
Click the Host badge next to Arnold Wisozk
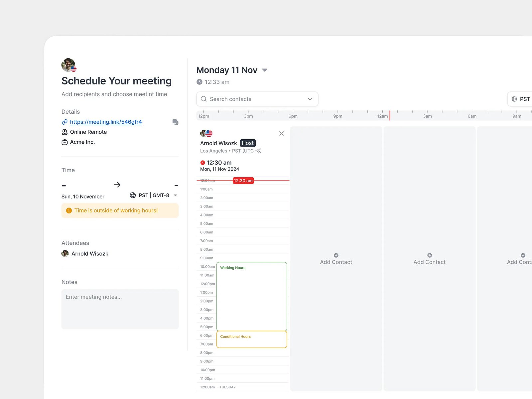247,143
